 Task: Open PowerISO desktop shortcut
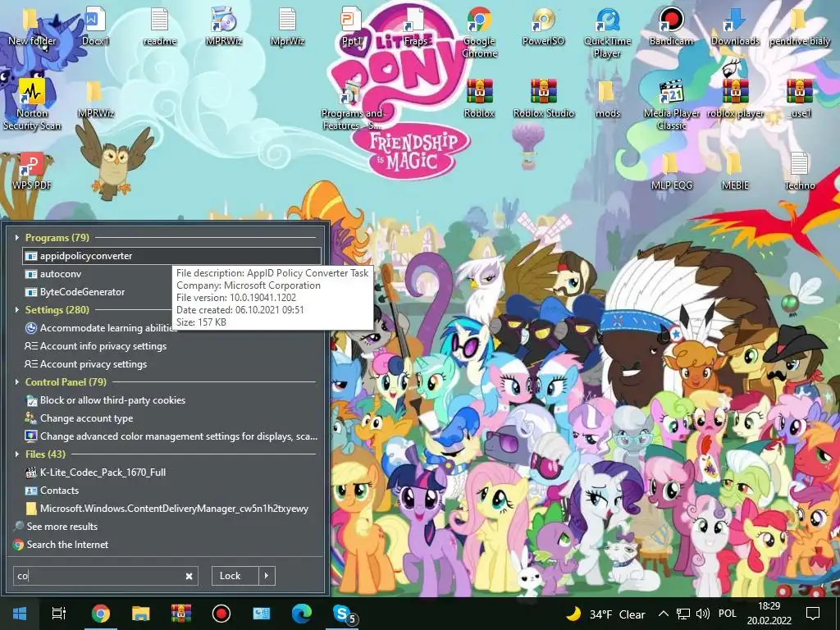click(x=543, y=27)
